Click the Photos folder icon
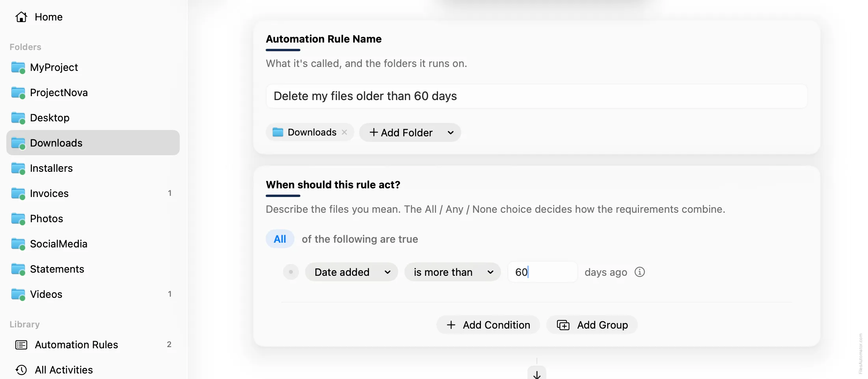Image resolution: width=868 pixels, height=379 pixels. click(x=18, y=219)
